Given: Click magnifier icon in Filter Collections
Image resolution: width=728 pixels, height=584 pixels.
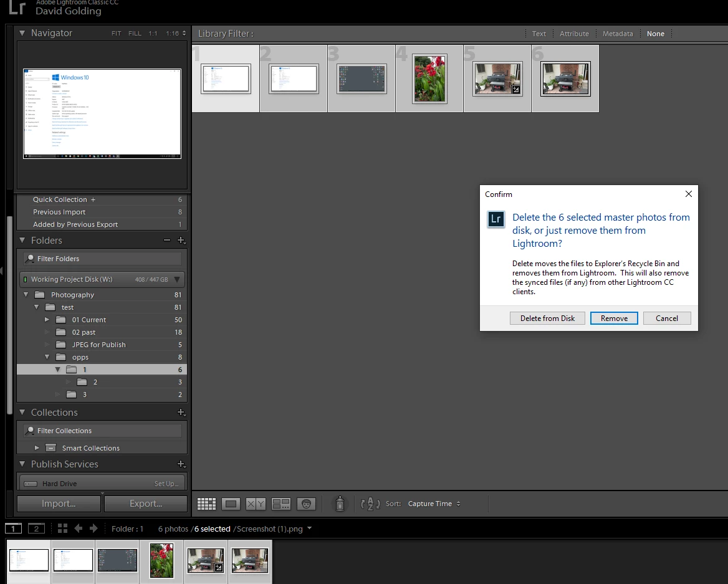Looking at the screenshot, I should (30, 431).
